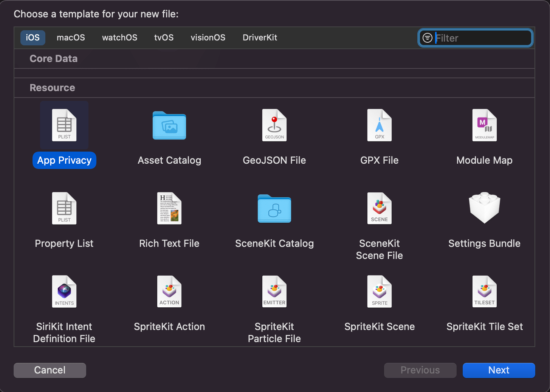Choose the Settings Bundle brick icon
This screenshot has height=392, width=550.
(485, 208)
